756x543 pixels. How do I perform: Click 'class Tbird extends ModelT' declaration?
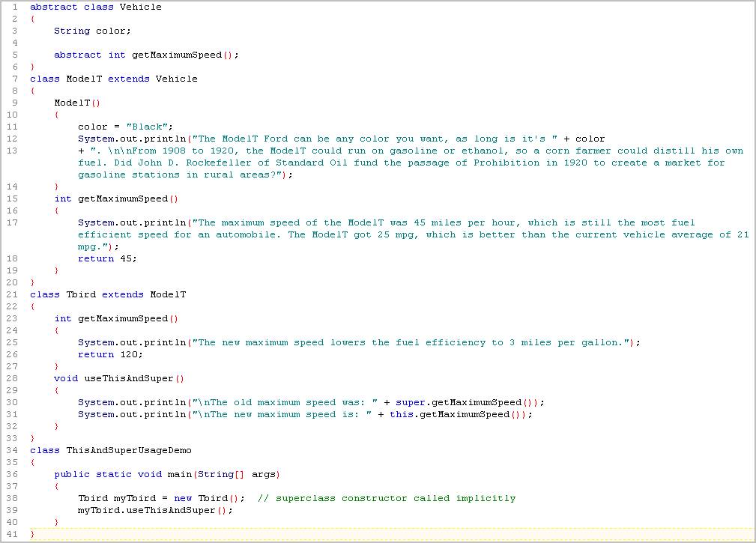pyautogui.click(x=108, y=295)
